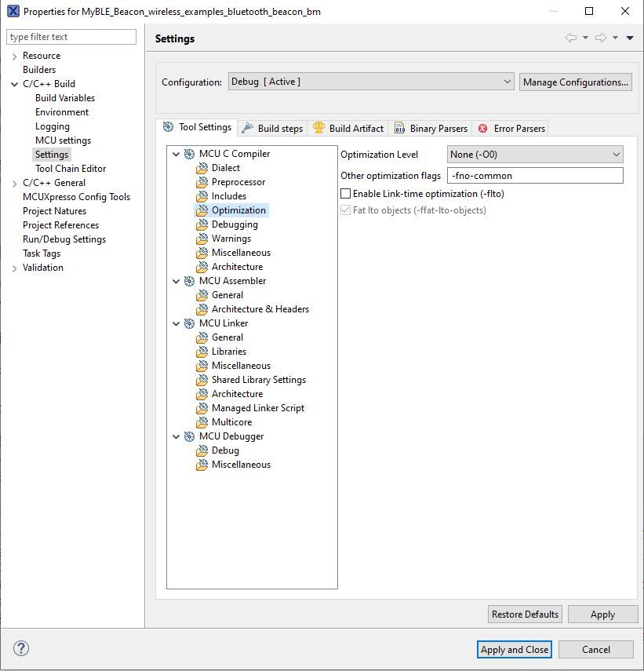Select Tool Chain Editor in left tree

click(71, 169)
